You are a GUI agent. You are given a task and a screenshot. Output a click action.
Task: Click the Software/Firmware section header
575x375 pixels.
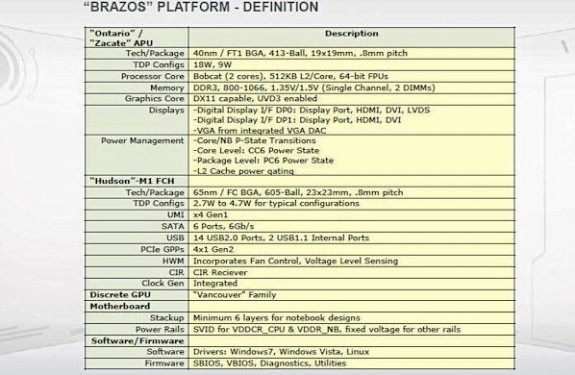pos(137,341)
